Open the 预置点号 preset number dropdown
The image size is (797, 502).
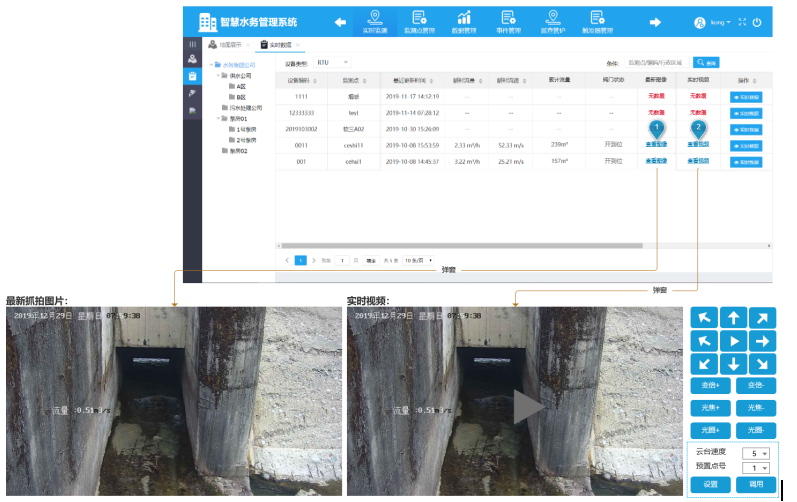[756, 467]
